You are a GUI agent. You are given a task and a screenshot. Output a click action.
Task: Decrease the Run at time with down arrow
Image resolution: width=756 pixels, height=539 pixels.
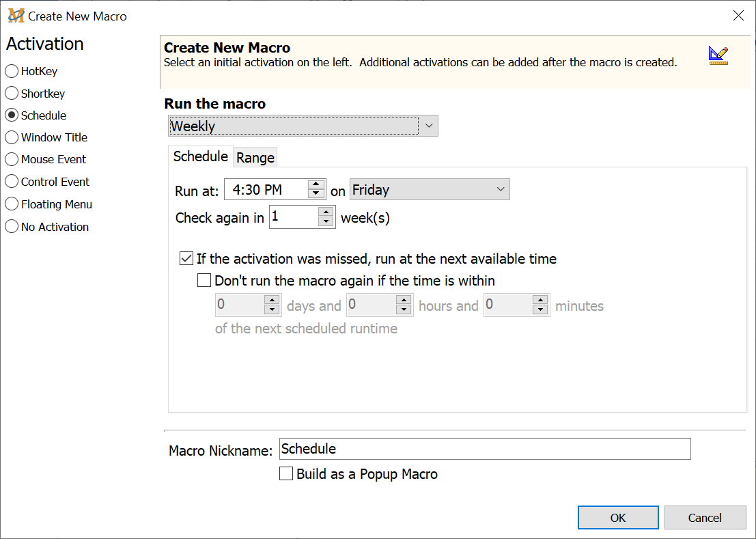tap(316, 194)
